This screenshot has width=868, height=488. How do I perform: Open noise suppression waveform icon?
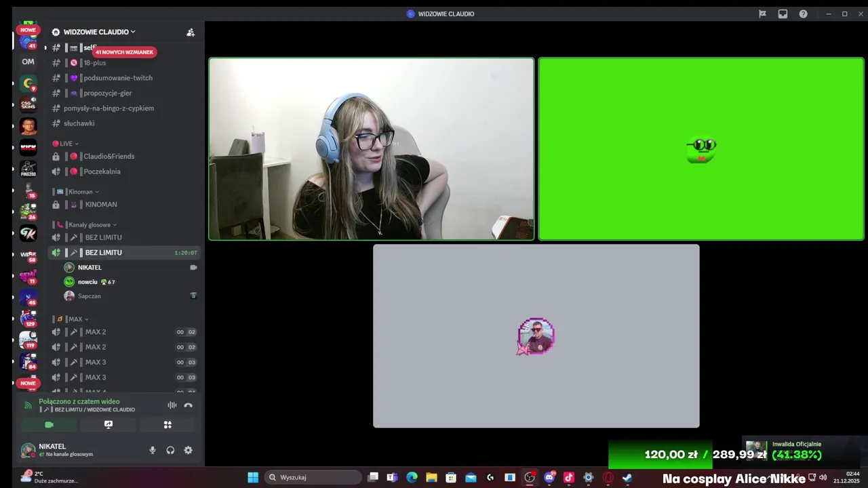[x=172, y=405]
